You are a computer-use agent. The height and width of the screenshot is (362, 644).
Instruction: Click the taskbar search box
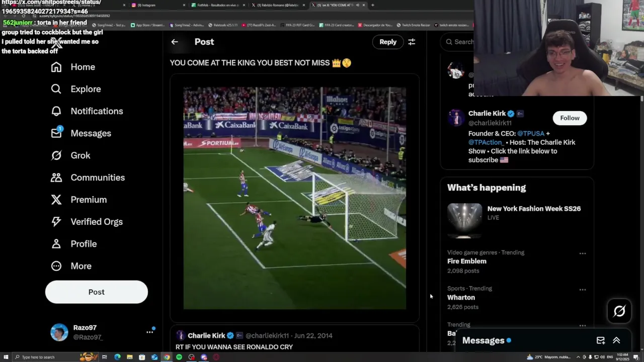tap(54, 357)
